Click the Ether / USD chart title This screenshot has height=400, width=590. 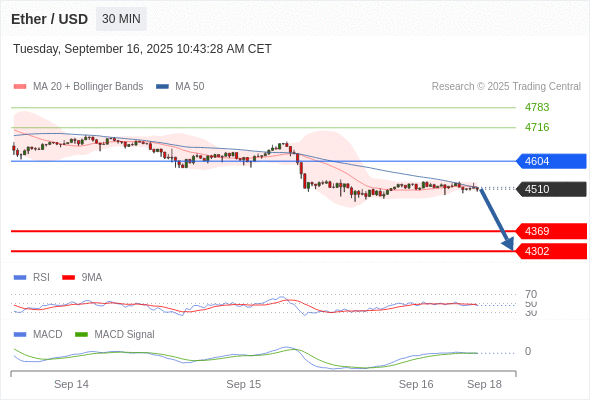(50, 19)
